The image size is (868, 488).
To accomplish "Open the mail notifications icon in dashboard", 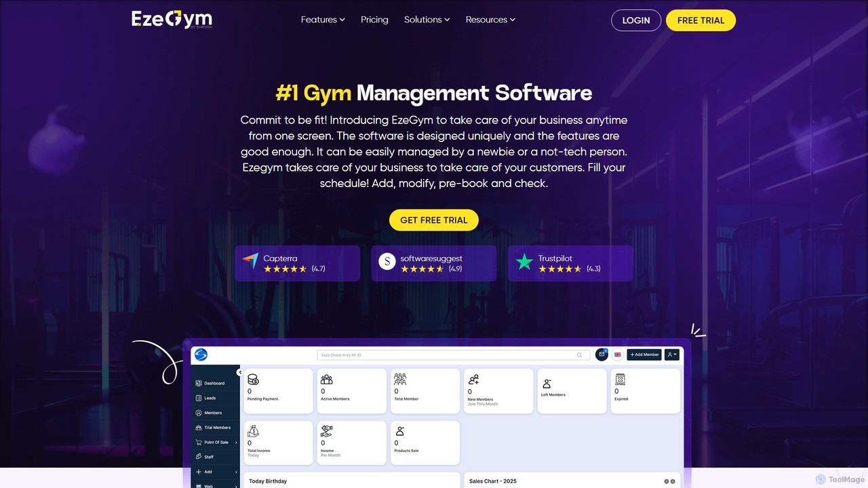I will pos(601,354).
